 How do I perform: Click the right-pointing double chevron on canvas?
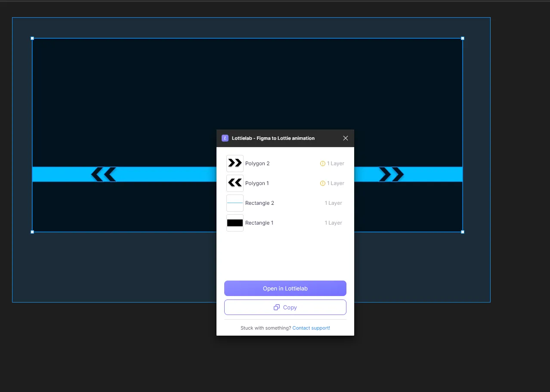coord(391,174)
